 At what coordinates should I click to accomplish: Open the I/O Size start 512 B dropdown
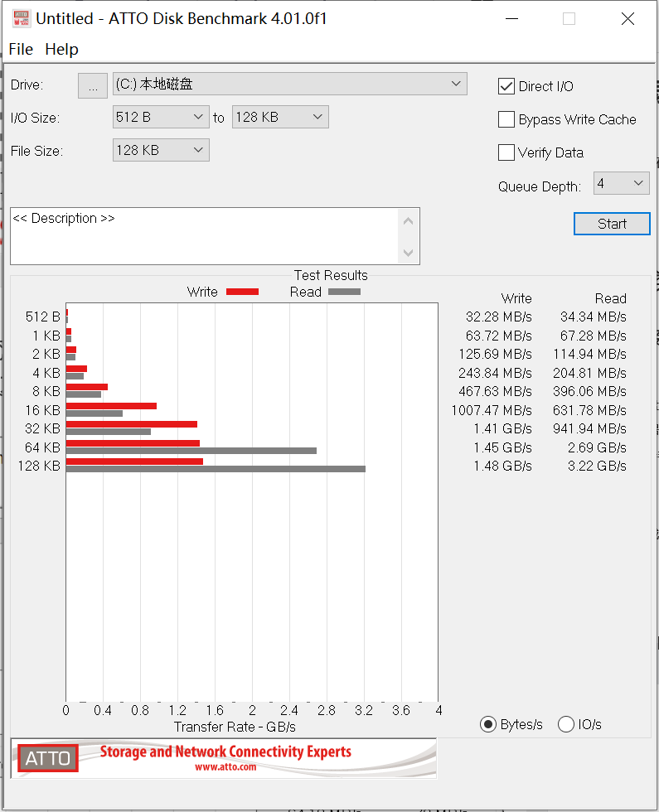tap(161, 117)
